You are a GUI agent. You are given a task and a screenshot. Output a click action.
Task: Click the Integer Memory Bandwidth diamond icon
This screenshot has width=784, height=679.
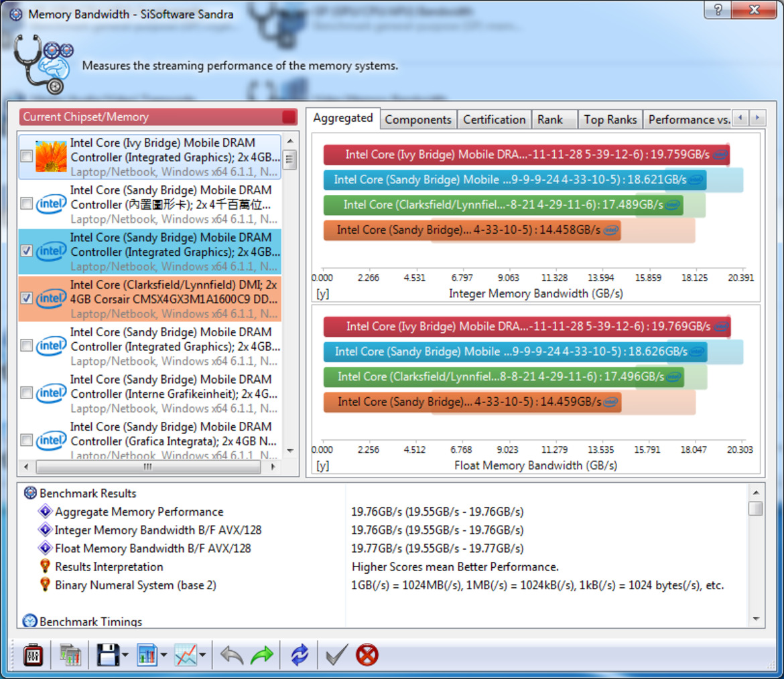[45, 530]
